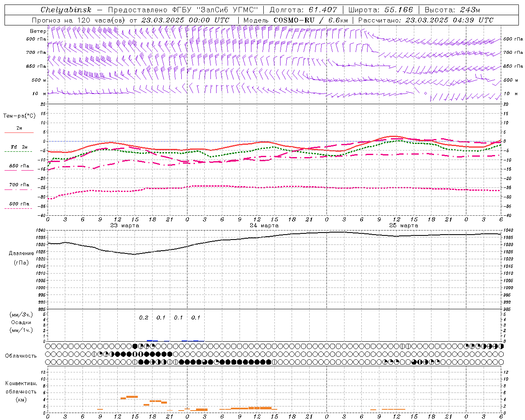Click the "Ветер" wind panel label
The height and width of the screenshot is (420, 525).
(x=38, y=31)
